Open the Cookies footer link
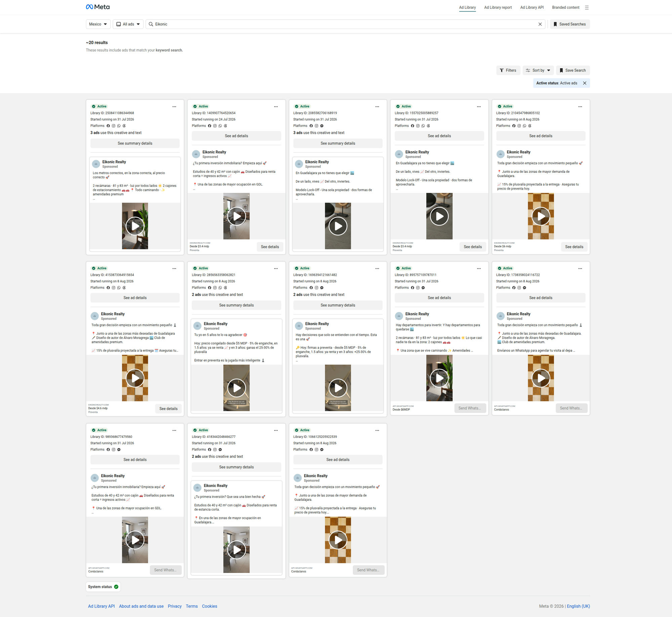The image size is (672, 617). (x=210, y=607)
